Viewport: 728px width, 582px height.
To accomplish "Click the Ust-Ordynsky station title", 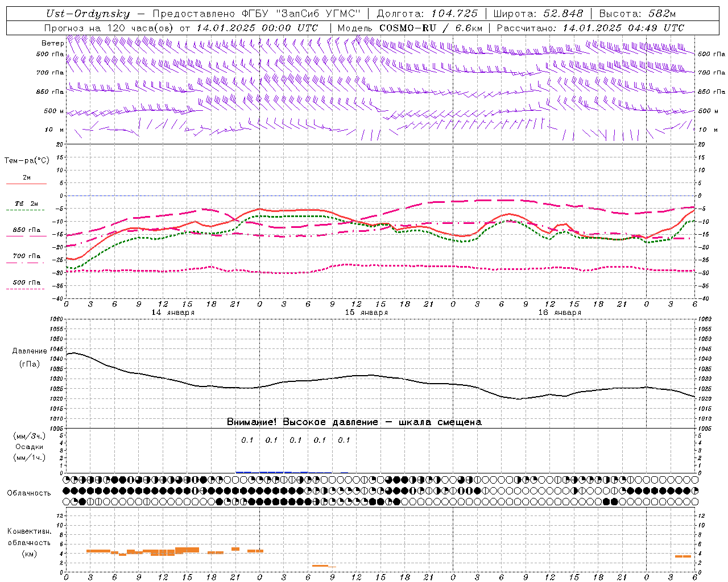I will [88, 14].
